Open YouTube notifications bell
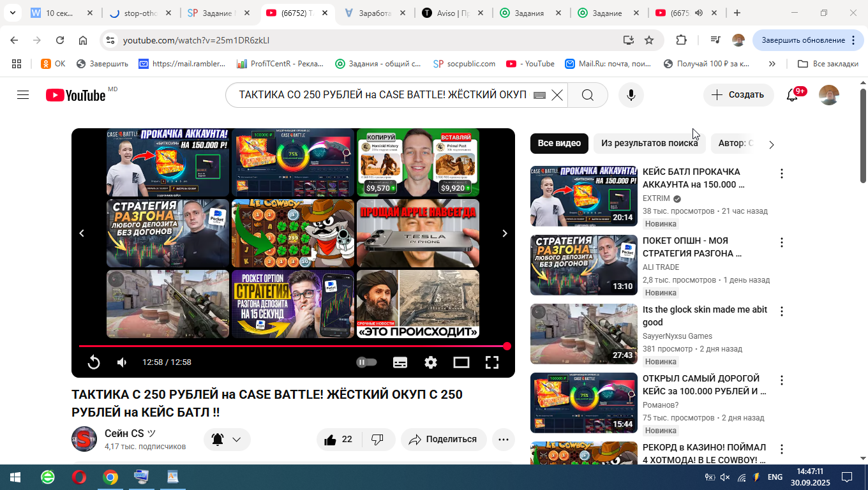868x490 pixels. 792,95
